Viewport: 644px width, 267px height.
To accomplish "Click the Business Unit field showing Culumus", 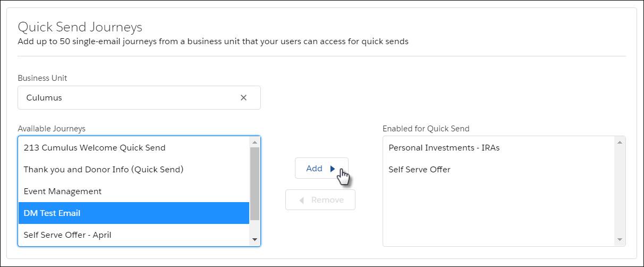I will 139,98.
